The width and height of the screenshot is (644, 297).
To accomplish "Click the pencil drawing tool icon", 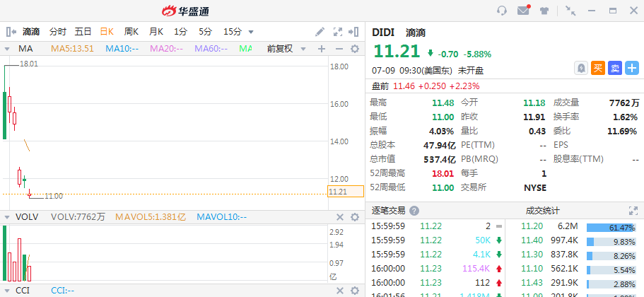I will [x=320, y=32].
